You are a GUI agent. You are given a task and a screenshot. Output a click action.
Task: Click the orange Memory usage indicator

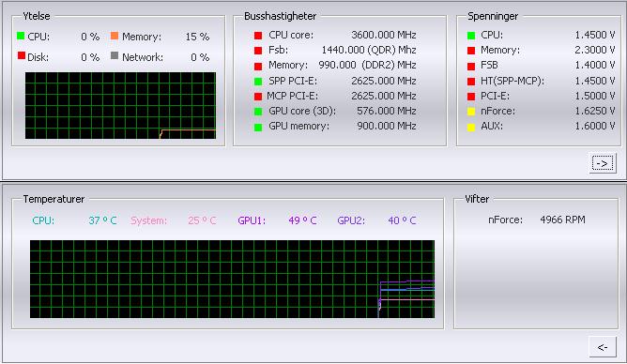(115, 36)
